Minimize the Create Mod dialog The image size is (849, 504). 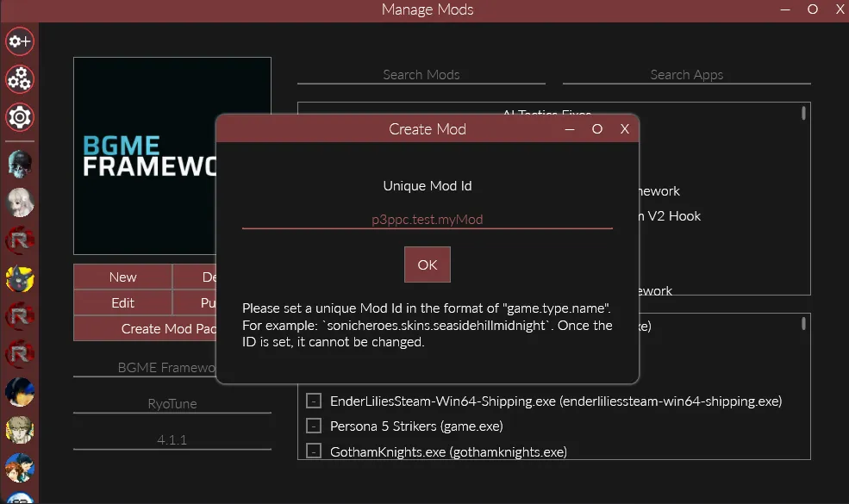pyautogui.click(x=570, y=129)
